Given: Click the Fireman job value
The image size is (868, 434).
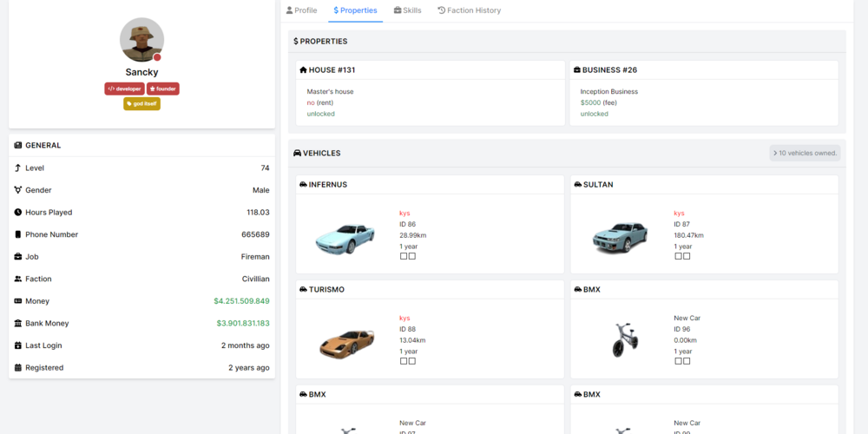Looking at the screenshot, I should pyautogui.click(x=255, y=257).
